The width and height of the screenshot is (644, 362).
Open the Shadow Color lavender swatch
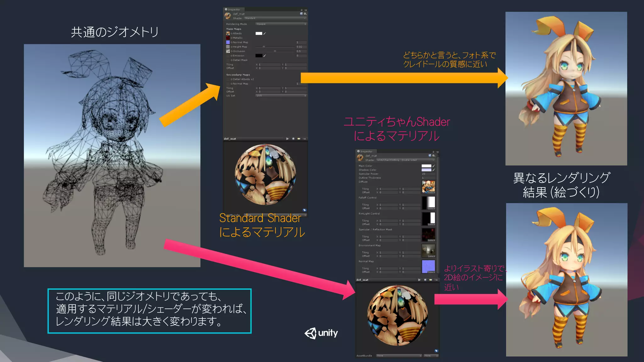click(x=426, y=170)
